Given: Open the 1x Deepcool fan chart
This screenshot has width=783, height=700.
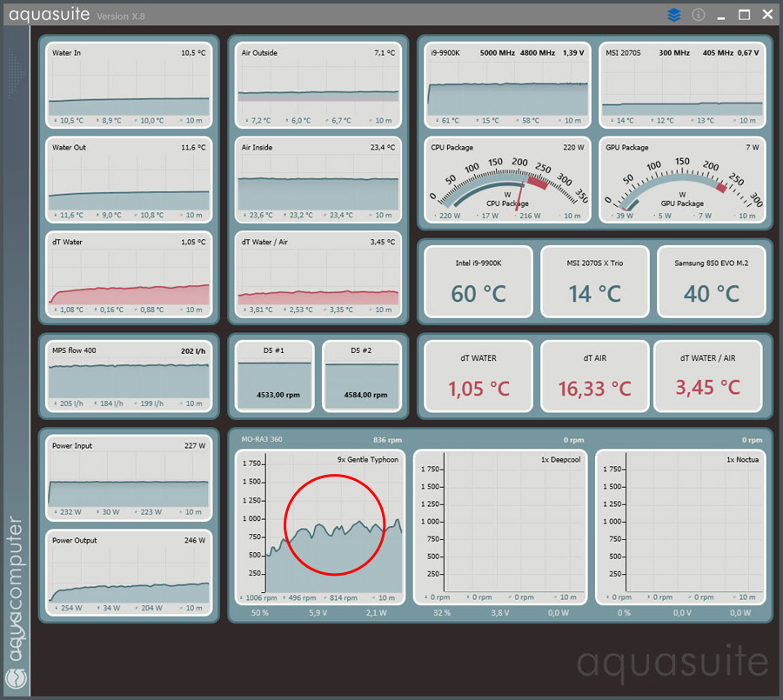Looking at the screenshot, I should coord(500,527).
